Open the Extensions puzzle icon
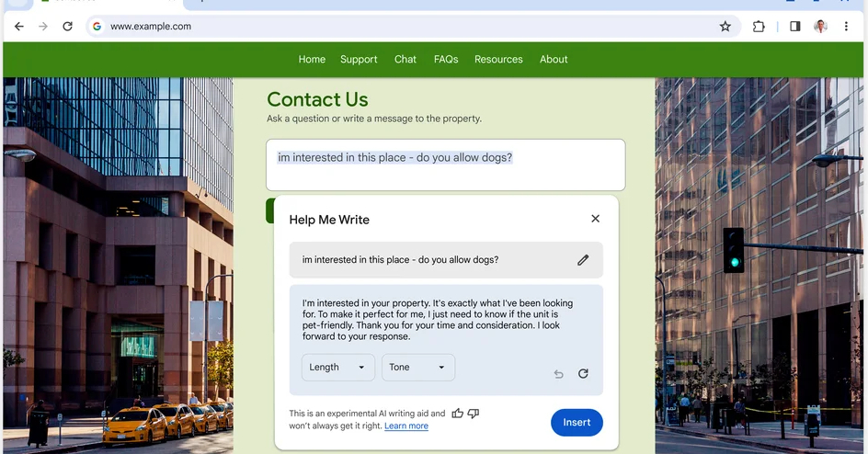The image size is (868, 454). tap(759, 26)
